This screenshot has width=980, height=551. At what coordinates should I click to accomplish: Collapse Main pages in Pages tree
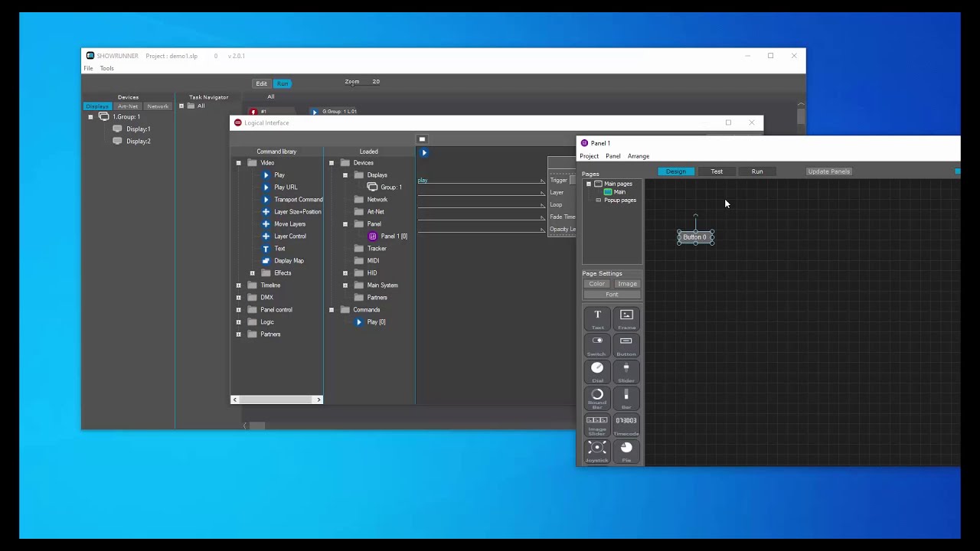tap(589, 184)
